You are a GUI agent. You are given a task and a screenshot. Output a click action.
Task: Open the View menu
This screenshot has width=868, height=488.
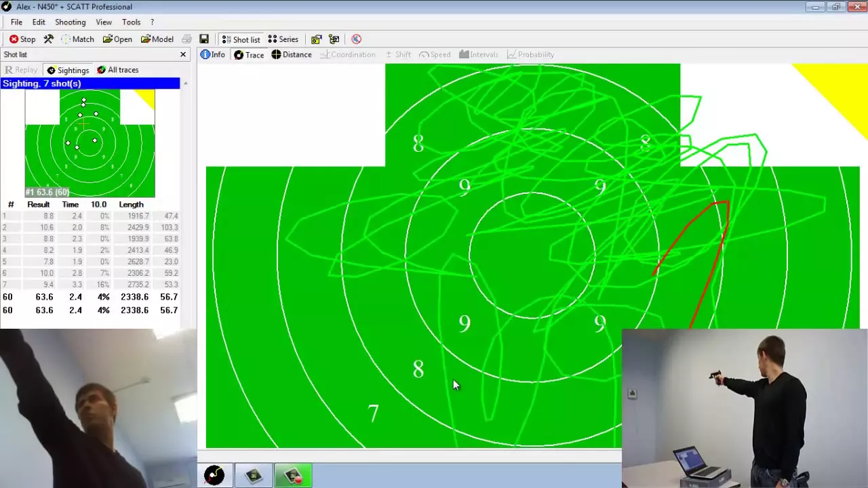point(104,22)
